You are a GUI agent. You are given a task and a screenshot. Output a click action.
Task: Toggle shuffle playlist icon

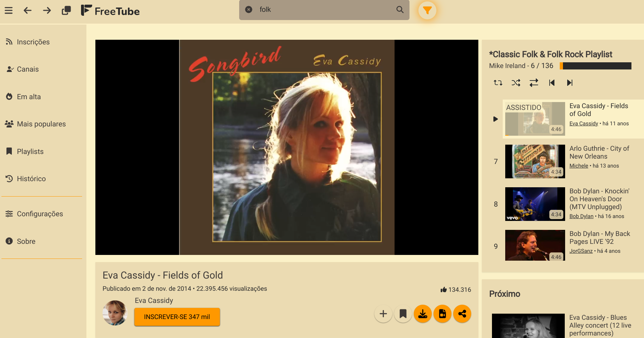coord(516,83)
